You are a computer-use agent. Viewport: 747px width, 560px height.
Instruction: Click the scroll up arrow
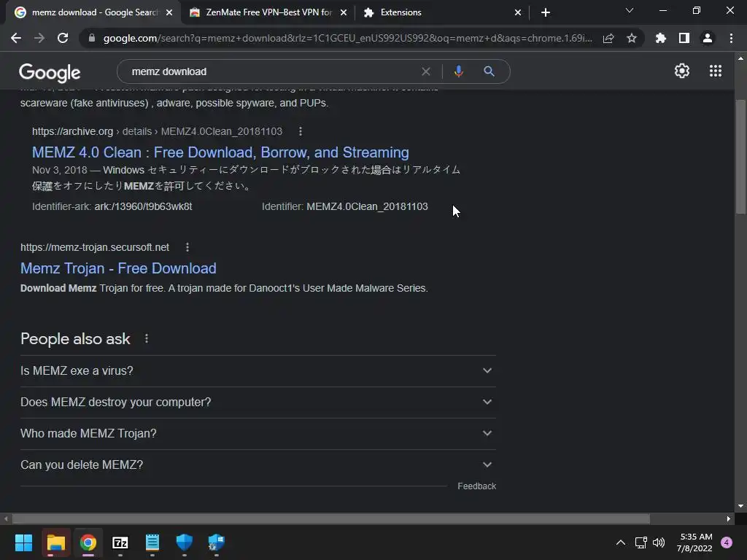click(x=740, y=58)
